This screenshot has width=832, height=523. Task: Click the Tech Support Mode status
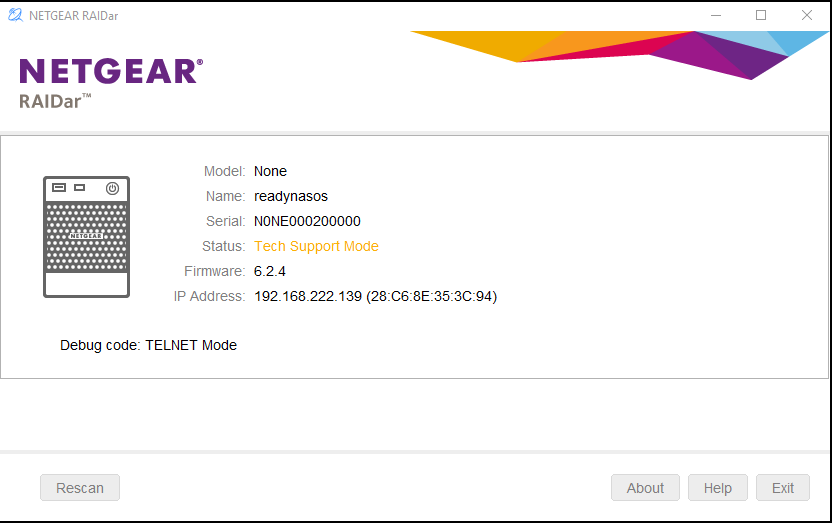point(316,246)
